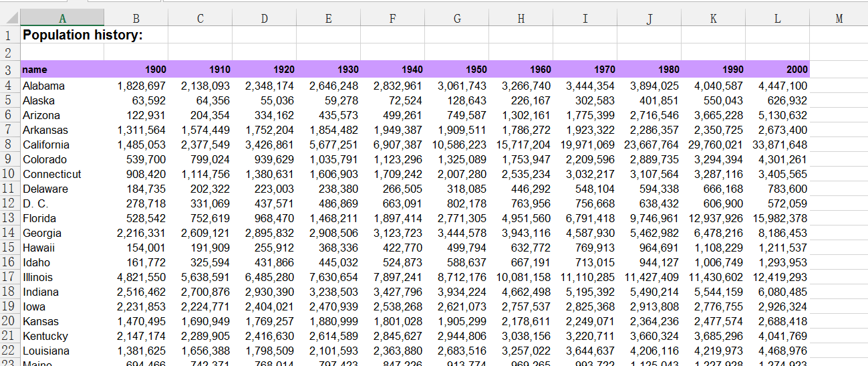Select column A header
Viewport: 868px width, 366px height.
pos(62,19)
